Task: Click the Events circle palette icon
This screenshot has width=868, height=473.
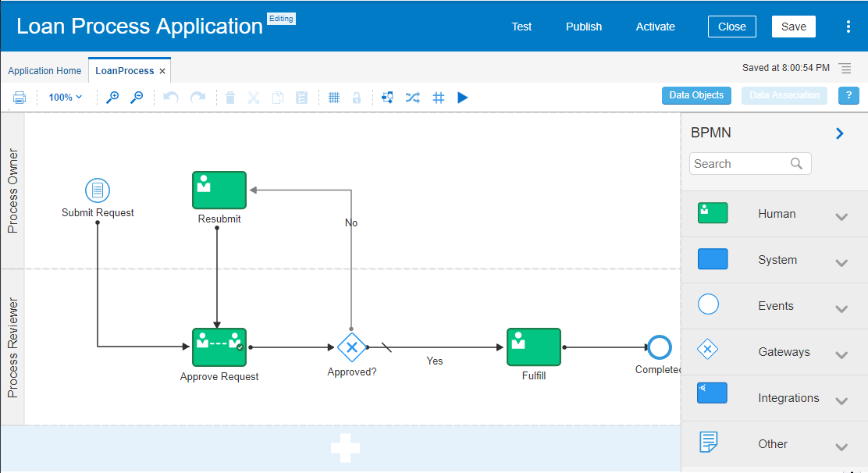Action: (708, 304)
